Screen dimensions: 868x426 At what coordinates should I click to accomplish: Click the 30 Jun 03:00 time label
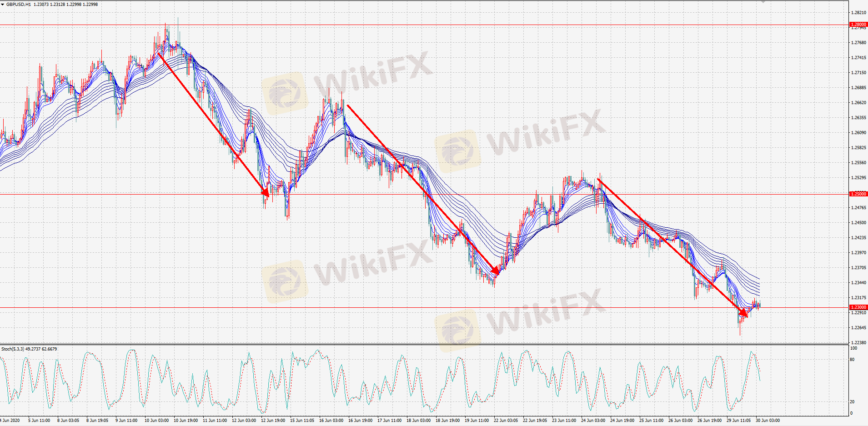click(768, 421)
